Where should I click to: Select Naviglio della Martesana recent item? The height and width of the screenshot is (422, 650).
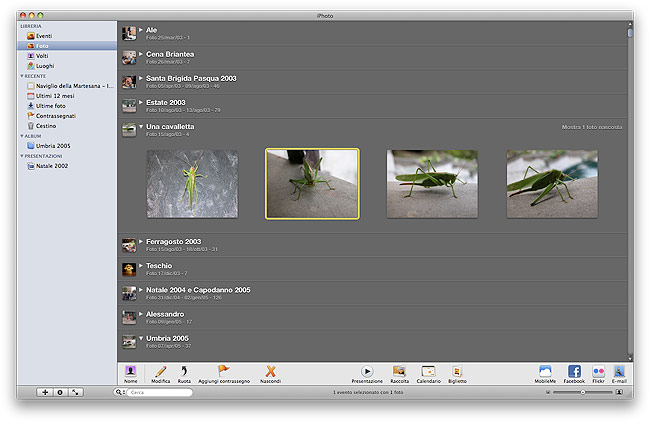pyautogui.click(x=70, y=86)
